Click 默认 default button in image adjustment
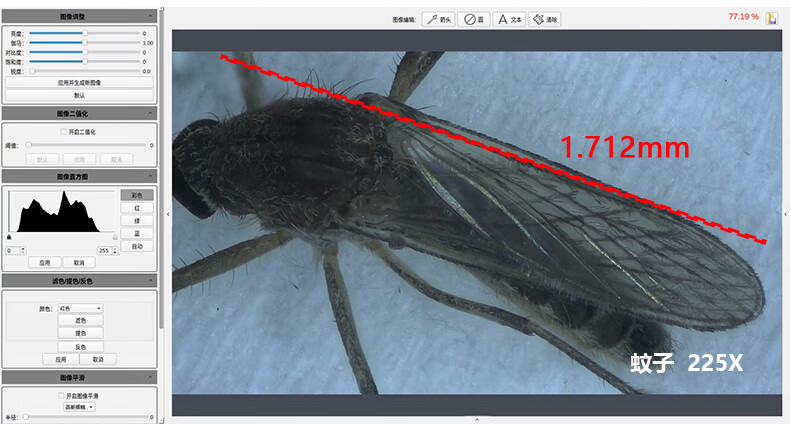790x424 pixels. (79, 95)
